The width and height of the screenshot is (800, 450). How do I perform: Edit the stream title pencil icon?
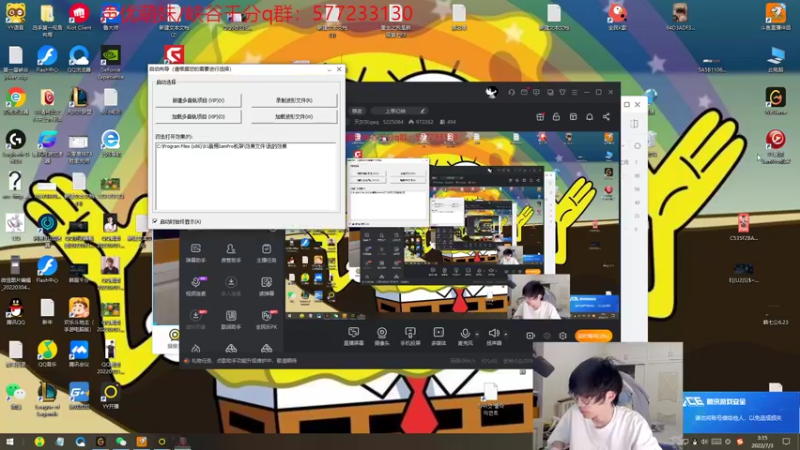tap(422, 111)
